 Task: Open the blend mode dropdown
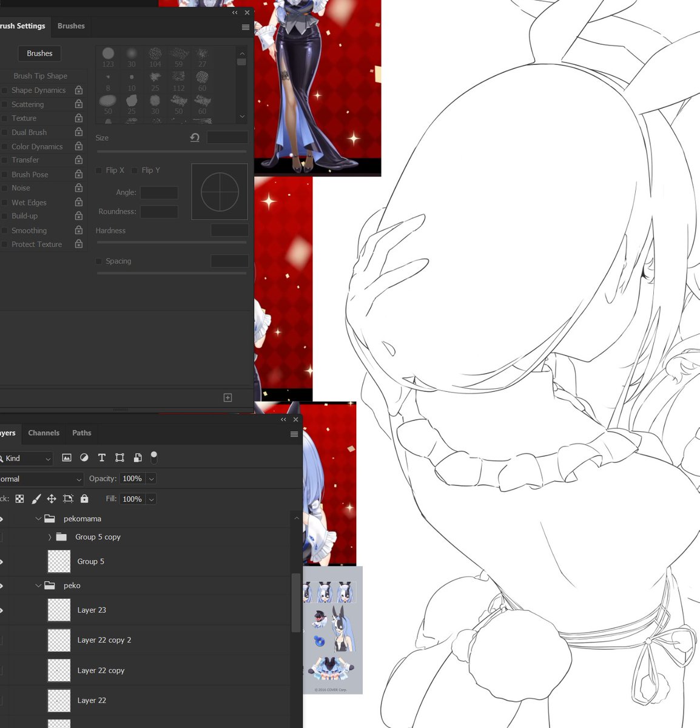[41, 479]
